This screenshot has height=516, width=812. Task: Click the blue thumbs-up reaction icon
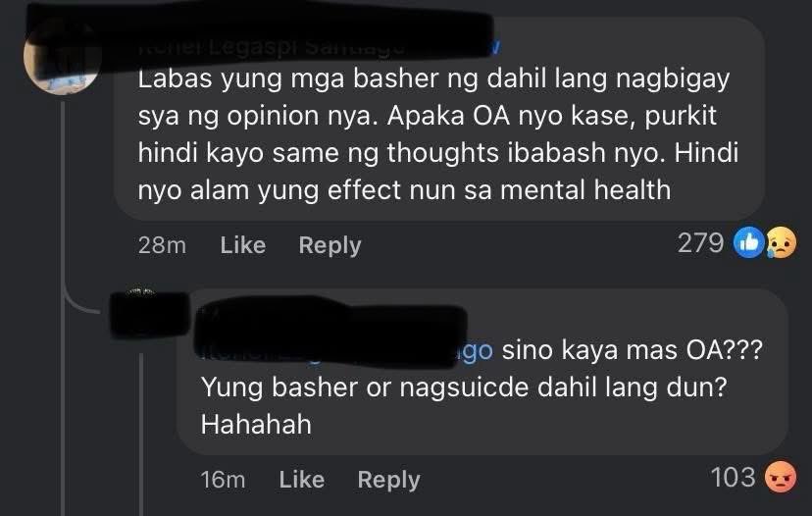tap(749, 242)
